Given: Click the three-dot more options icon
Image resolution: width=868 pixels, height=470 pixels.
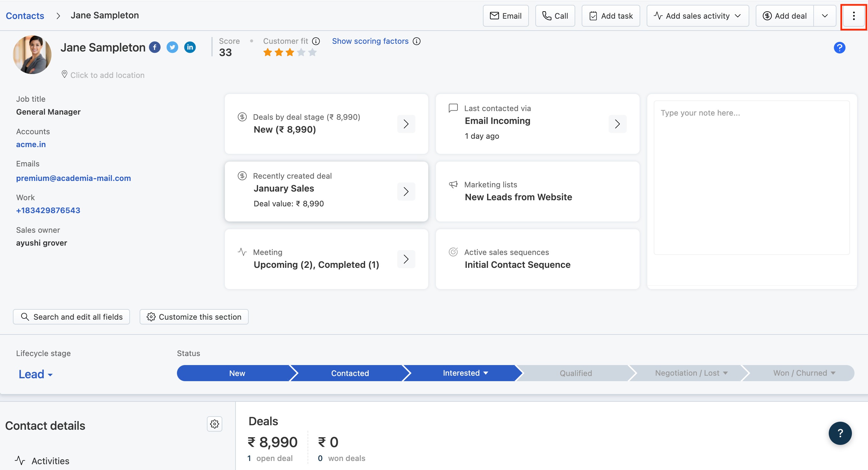Looking at the screenshot, I should (854, 16).
